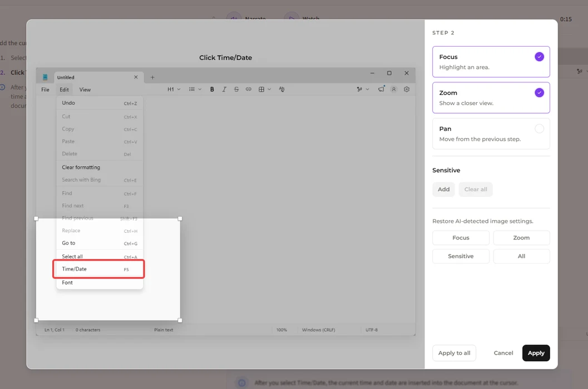Click Apply to all button
The height and width of the screenshot is (389, 588).
tap(454, 353)
